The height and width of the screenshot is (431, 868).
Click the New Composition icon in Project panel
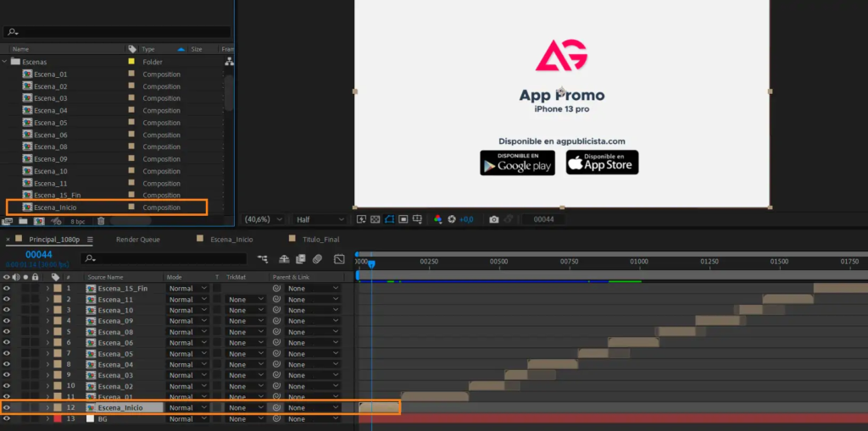tap(39, 221)
